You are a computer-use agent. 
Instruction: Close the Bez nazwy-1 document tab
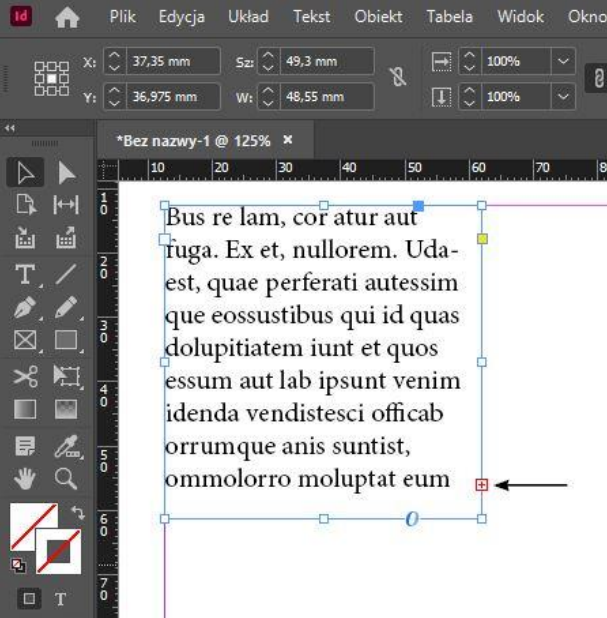(288, 140)
